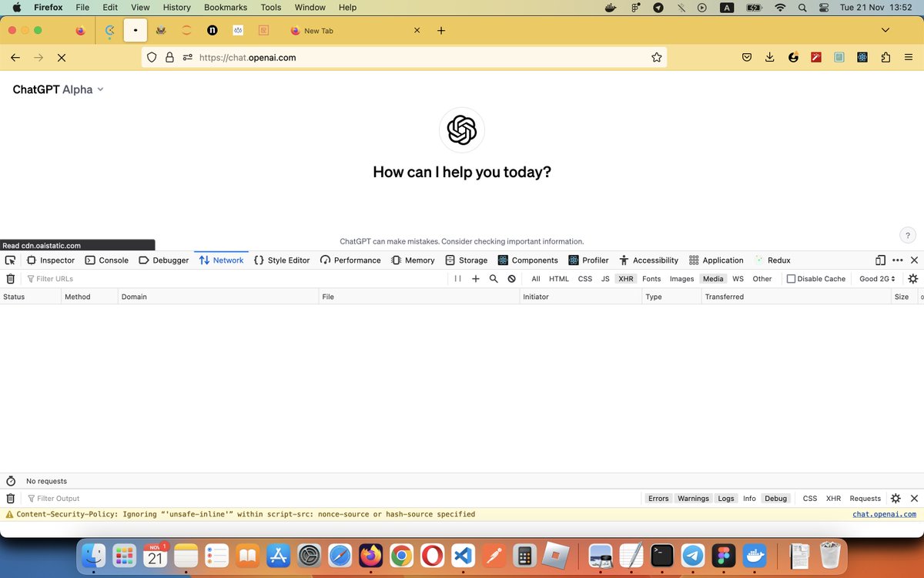
Task: Click the element picker icon in DevTools
Action: [x=10, y=260]
